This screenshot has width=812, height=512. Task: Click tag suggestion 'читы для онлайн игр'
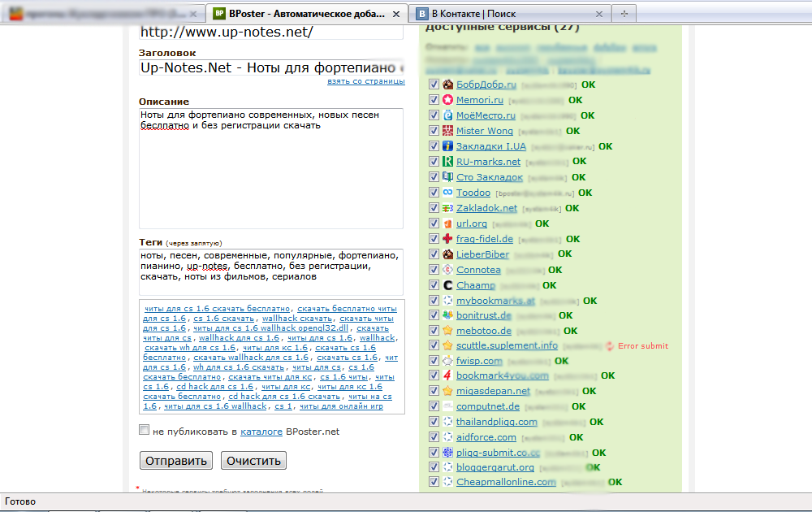pos(341,406)
